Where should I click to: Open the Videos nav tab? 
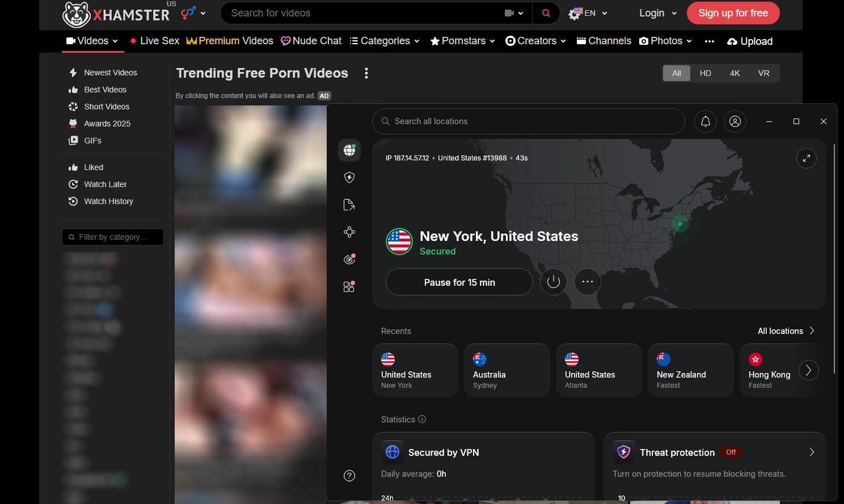[92, 41]
